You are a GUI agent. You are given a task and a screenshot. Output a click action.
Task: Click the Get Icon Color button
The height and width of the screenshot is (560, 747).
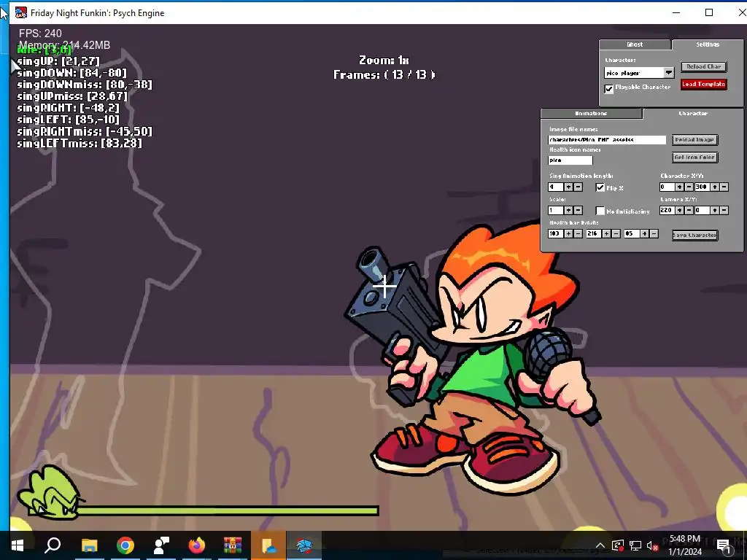click(694, 157)
